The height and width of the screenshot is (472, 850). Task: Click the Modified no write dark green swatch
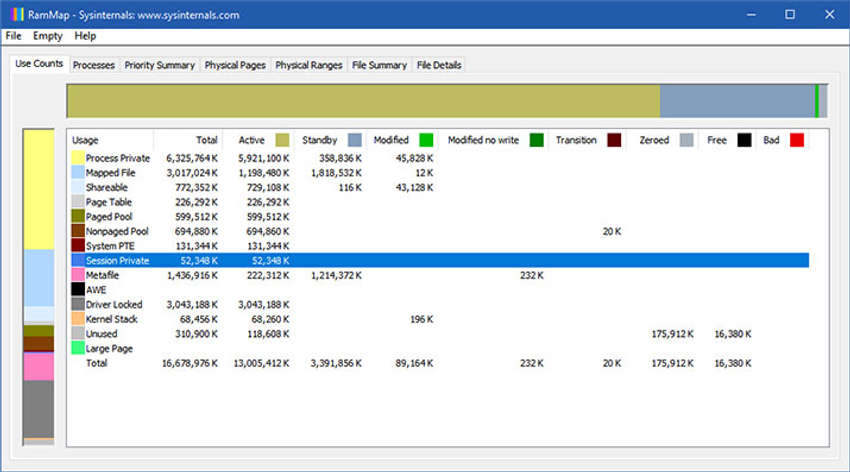[537, 140]
